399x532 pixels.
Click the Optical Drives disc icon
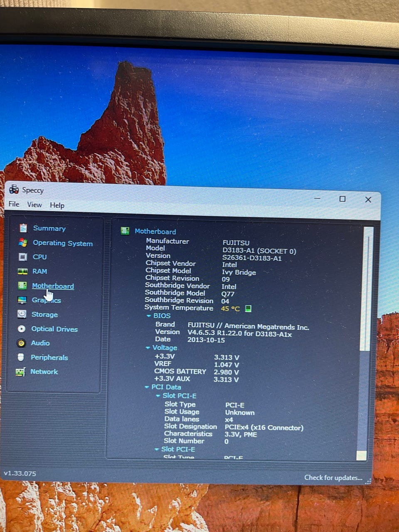pos(22,328)
